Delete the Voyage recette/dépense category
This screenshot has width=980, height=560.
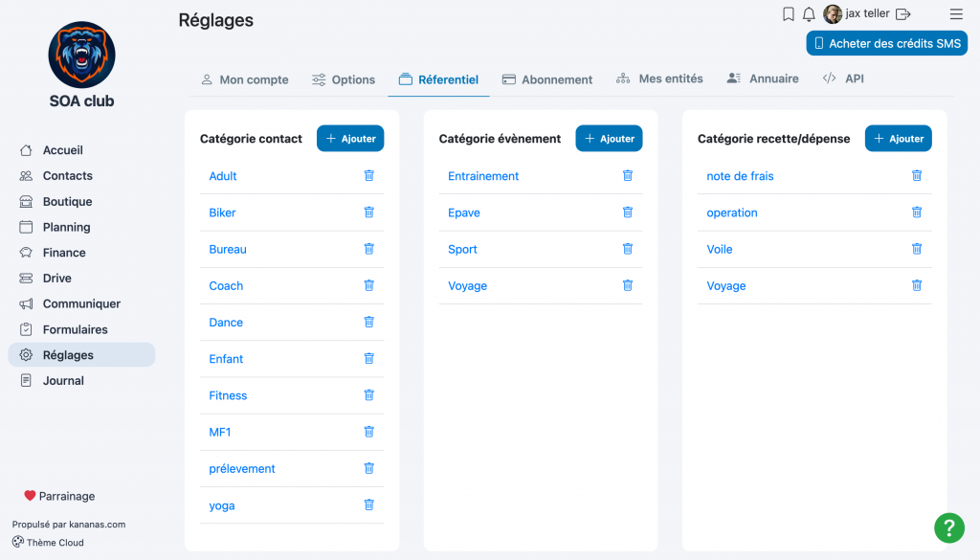pyautogui.click(x=916, y=285)
